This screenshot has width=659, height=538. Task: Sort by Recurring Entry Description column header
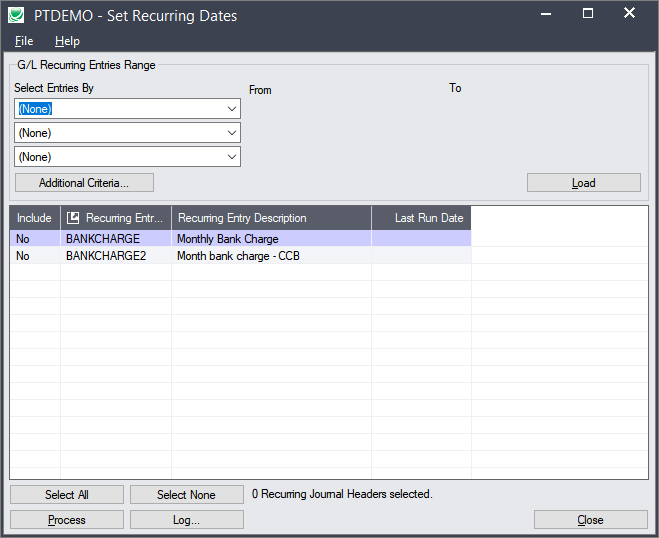(x=270, y=218)
